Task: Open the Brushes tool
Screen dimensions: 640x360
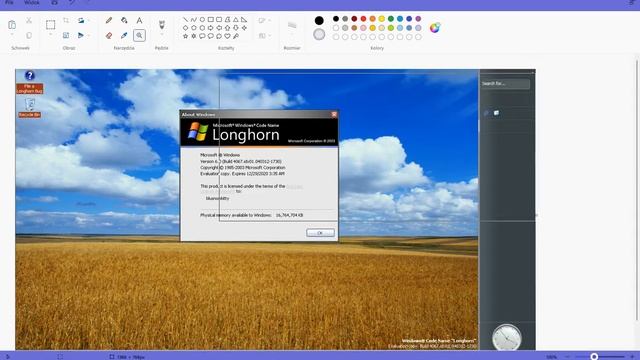Action: click(162, 24)
